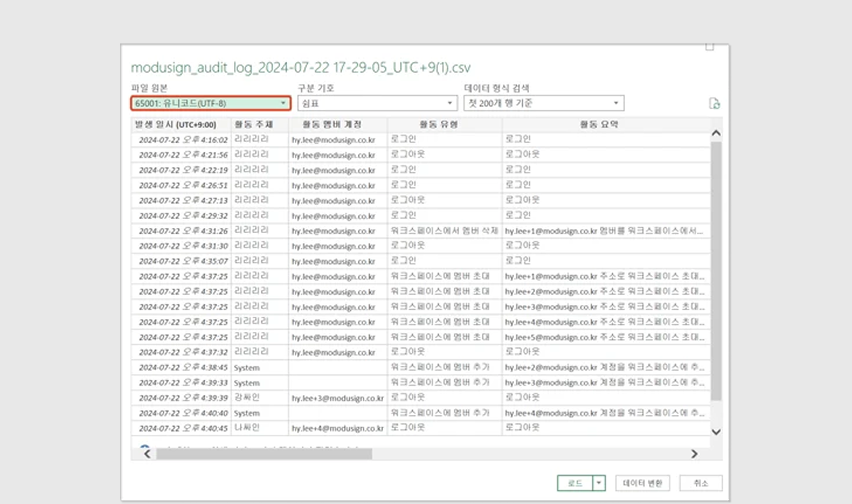Click the 활동 주체 column header
852x504 pixels.
[x=254, y=125]
